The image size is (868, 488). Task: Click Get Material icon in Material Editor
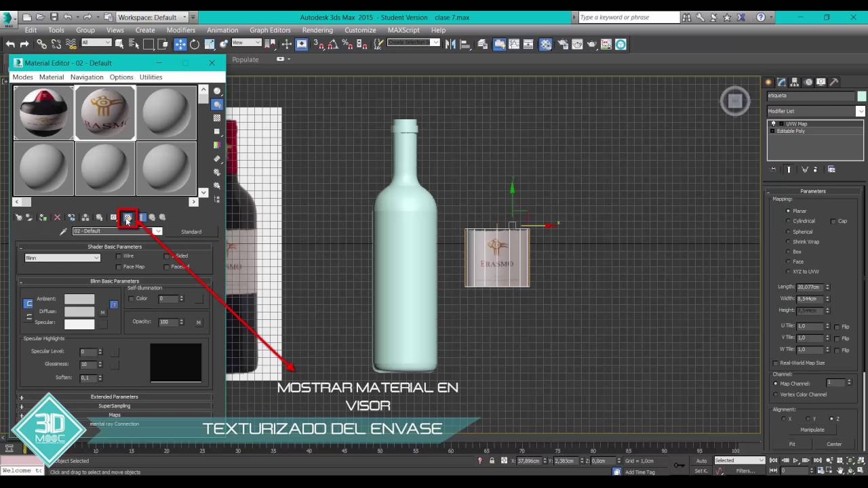point(19,218)
